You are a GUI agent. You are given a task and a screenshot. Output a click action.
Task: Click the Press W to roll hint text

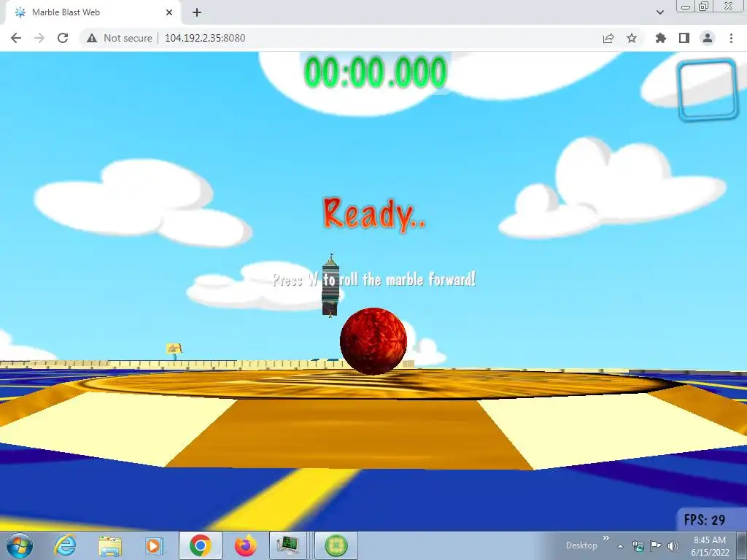tap(374, 279)
